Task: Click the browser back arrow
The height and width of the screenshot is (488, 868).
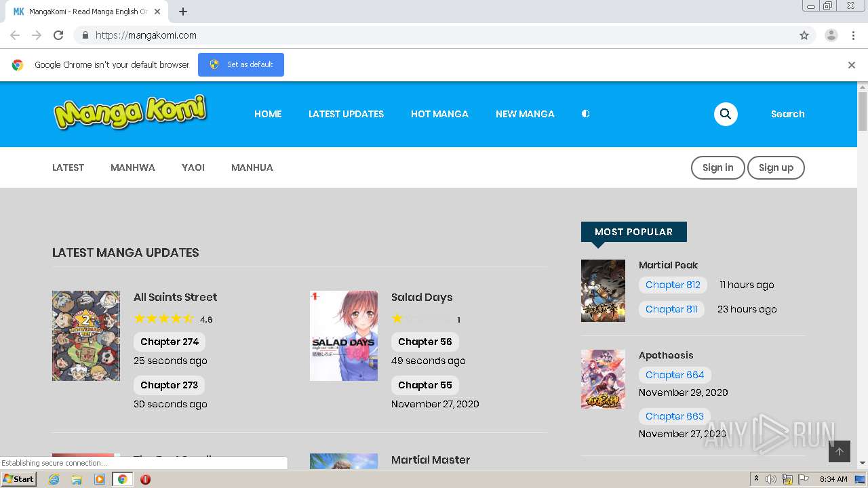Action: point(15,35)
